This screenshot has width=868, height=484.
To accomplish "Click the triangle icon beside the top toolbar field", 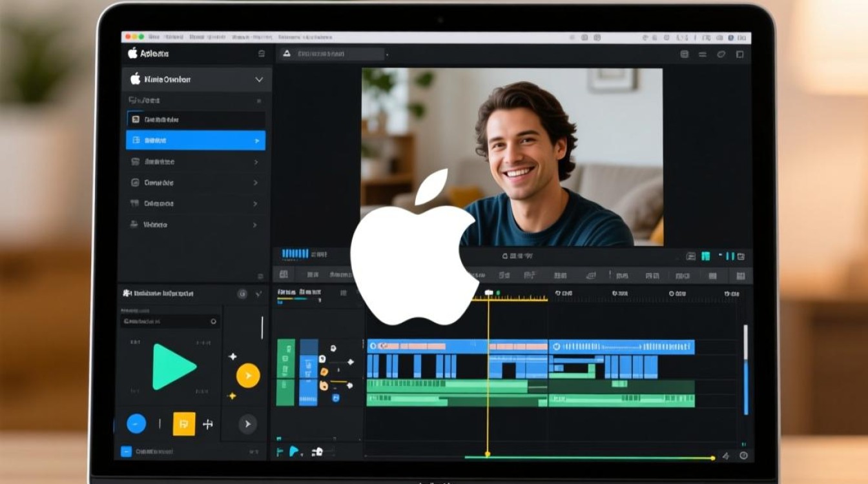I will [286, 54].
